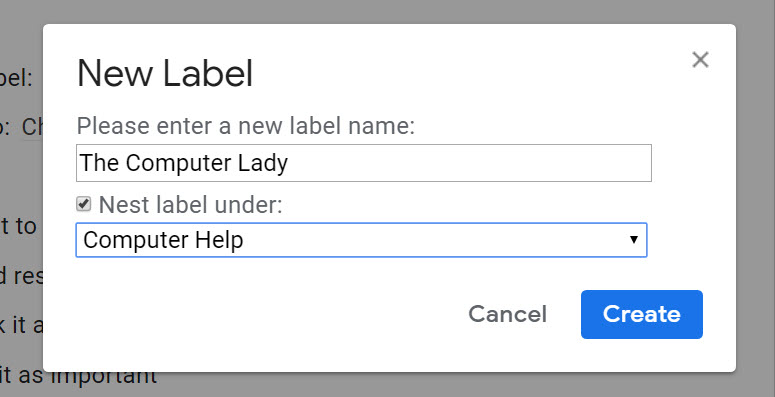Close the New Label dialog with X
The width and height of the screenshot is (775, 397).
pyautogui.click(x=700, y=60)
